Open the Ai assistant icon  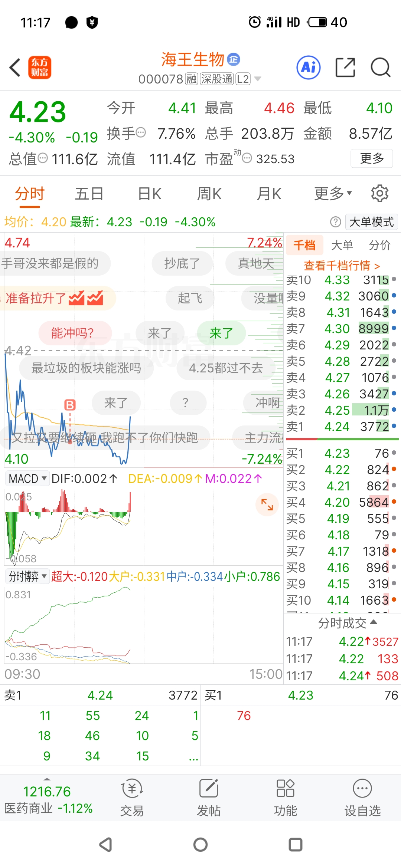coord(308,68)
